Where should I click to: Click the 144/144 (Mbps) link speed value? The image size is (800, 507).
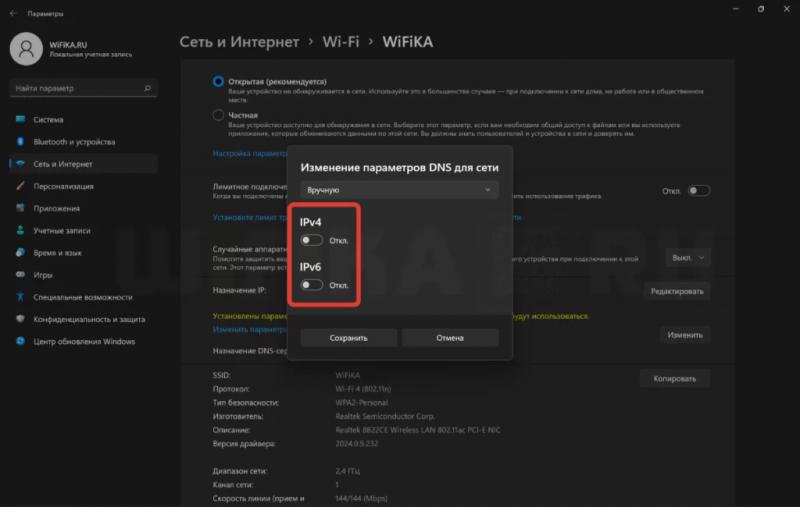[x=361, y=498]
